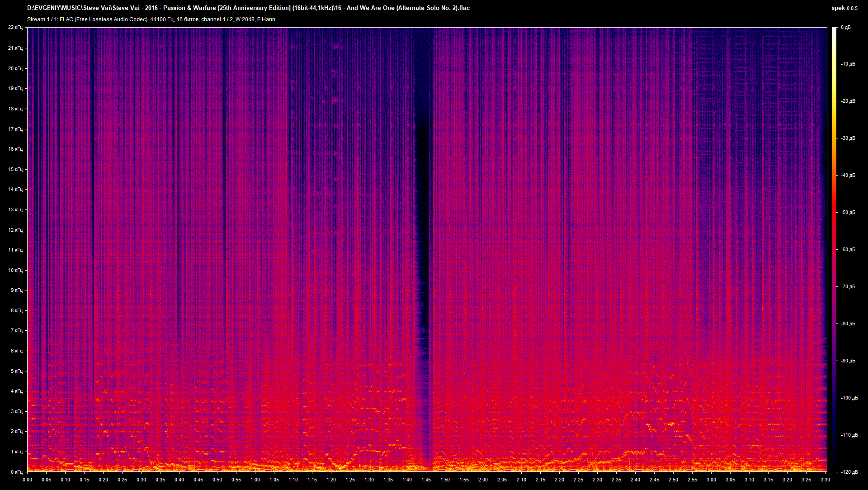
Task: Click the 22 кГц frequency axis label
Action: click(16, 27)
